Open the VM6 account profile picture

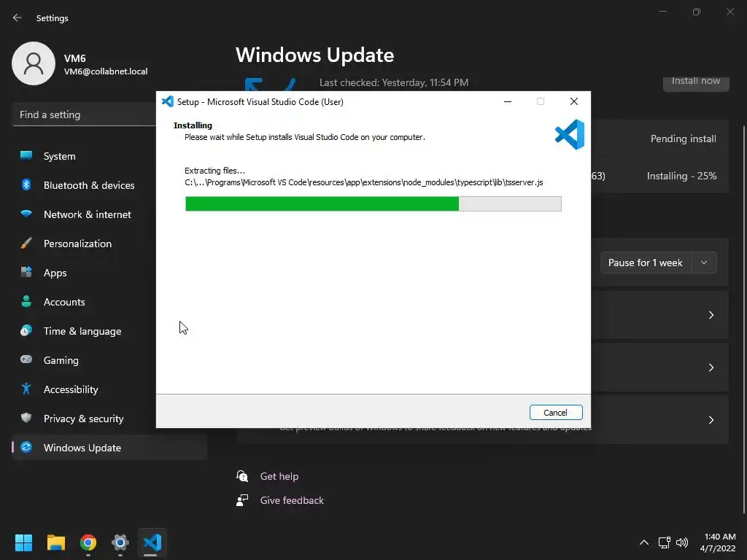(34, 63)
